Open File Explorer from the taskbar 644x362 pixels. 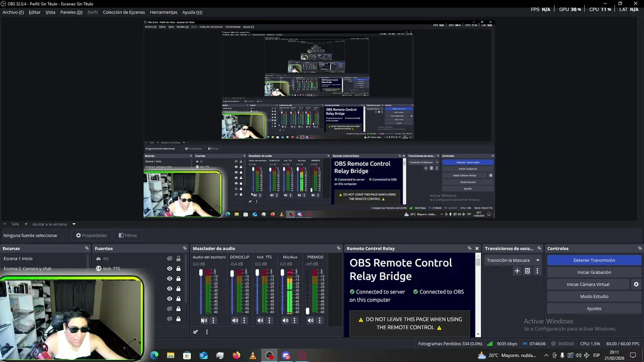[171, 355]
